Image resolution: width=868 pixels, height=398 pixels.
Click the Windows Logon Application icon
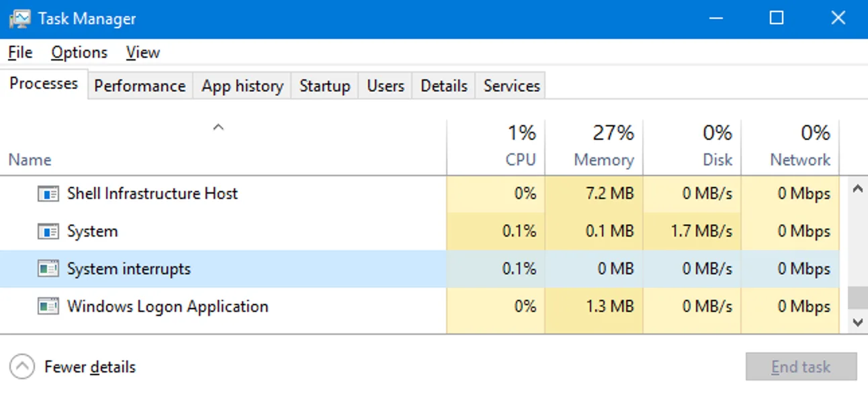click(x=48, y=307)
